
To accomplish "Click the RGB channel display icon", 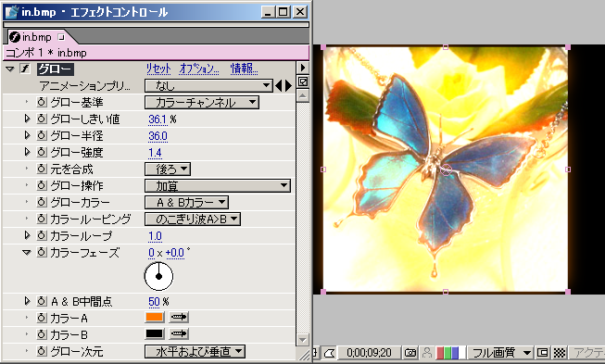I will coord(450,353).
